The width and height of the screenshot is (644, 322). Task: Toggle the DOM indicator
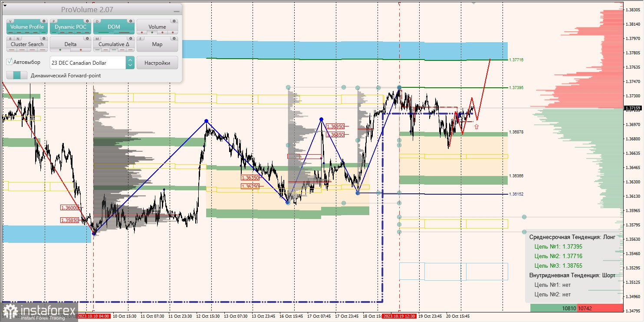[x=114, y=27]
